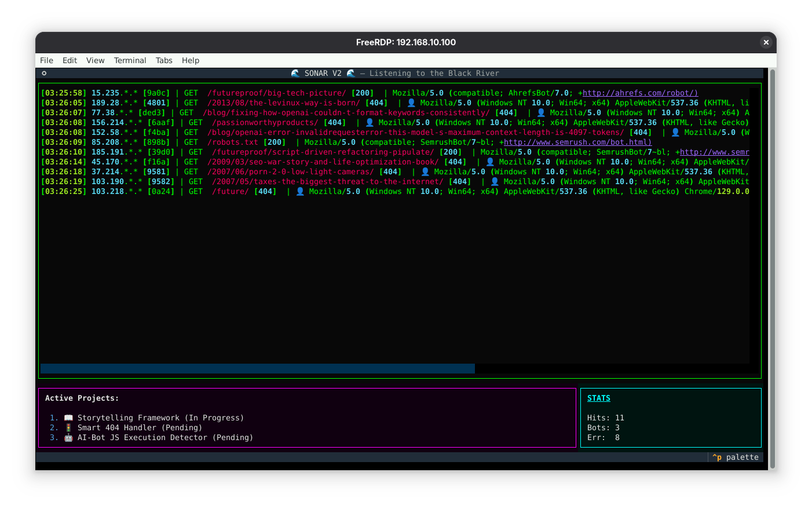Click the circle icon left of SONAR header
Screen dimensions: 812x509
44,73
